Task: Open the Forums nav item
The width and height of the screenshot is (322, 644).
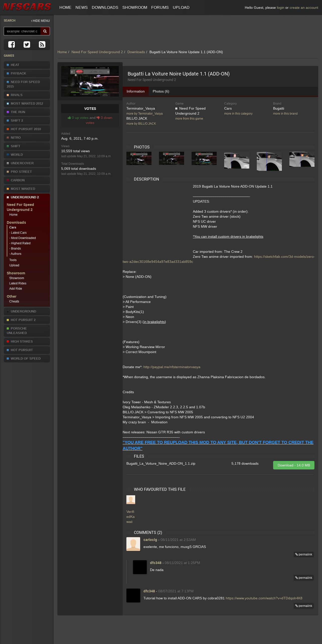Action: pos(160,8)
